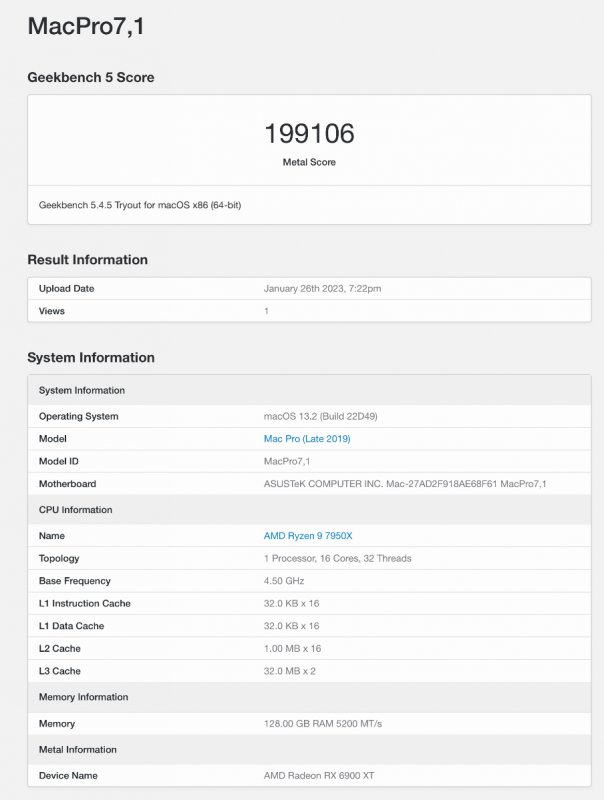This screenshot has height=800, width=604.
Task: Click the L2 Cache row label
Action: pyautogui.click(x=62, y=648)
